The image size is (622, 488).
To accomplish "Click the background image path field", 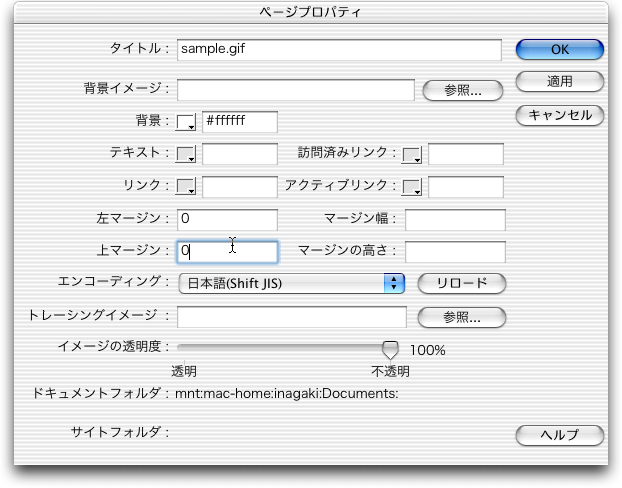I will (295, 90).
